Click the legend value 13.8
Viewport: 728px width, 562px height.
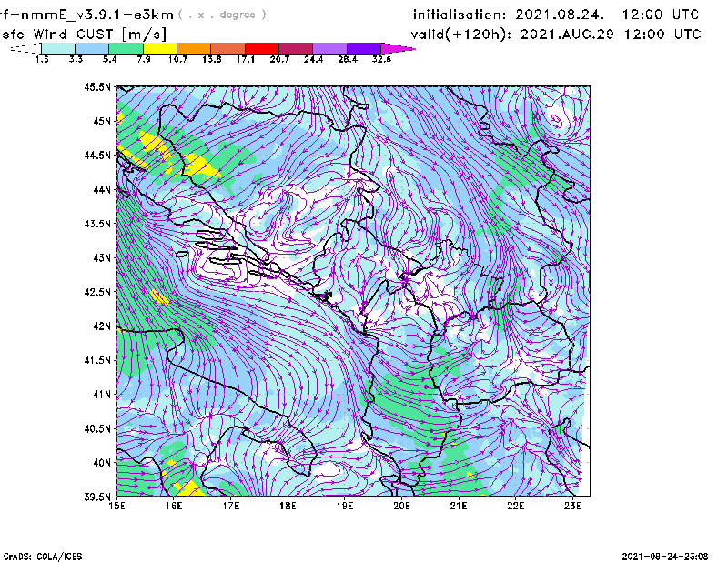(x=212, y=59)
